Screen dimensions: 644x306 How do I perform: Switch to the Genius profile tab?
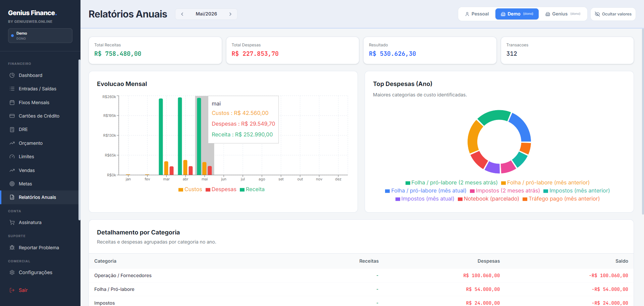click(563, 14)
